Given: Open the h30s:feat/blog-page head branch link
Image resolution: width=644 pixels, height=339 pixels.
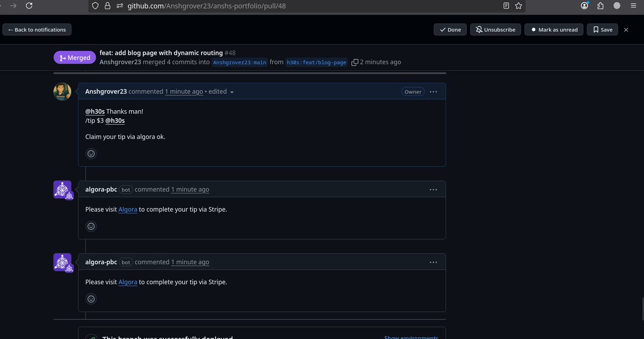Looking at the screenshot, I should click(x=316, y=62).
